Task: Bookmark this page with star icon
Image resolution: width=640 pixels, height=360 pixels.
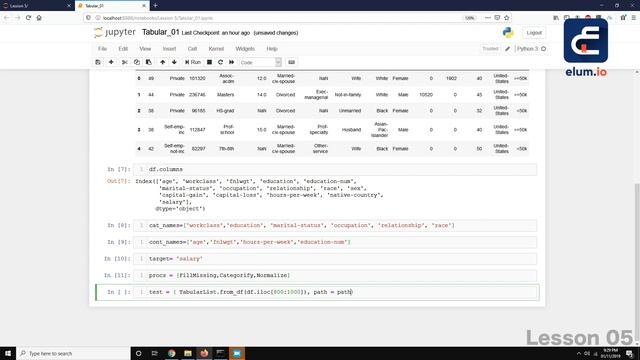Action: 507,18
